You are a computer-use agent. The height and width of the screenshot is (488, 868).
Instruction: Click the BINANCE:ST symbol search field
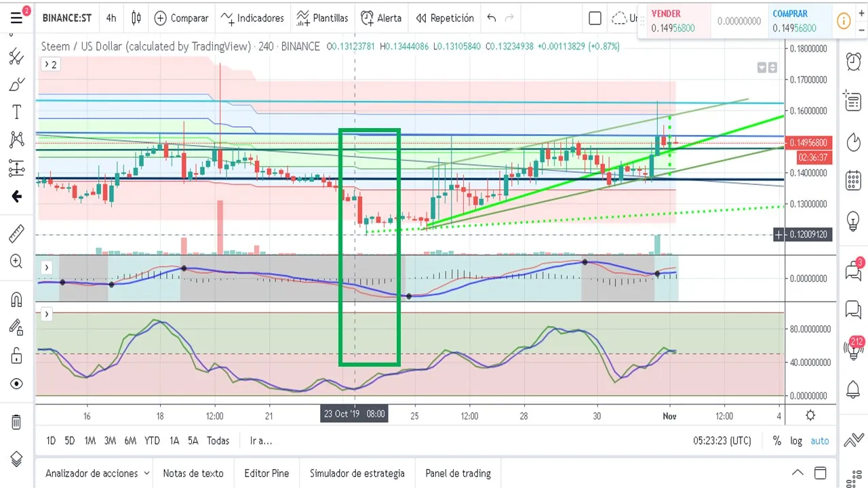(67, 18)
